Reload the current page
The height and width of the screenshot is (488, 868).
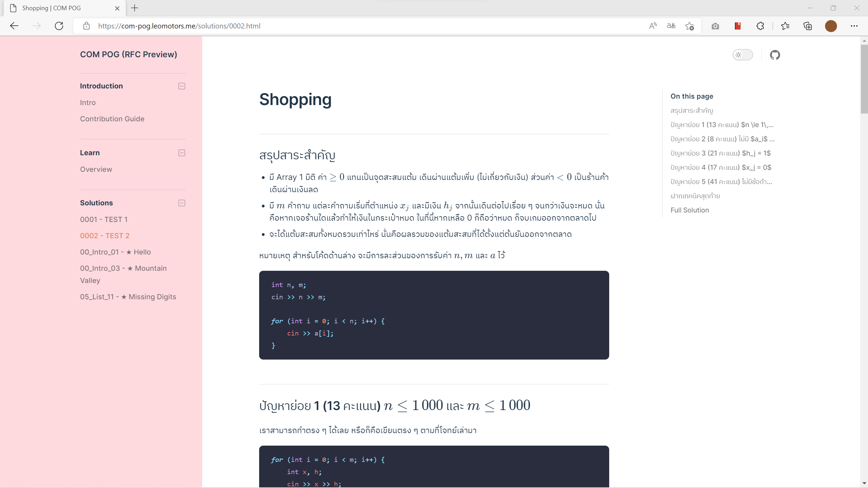tap(59, 26)
